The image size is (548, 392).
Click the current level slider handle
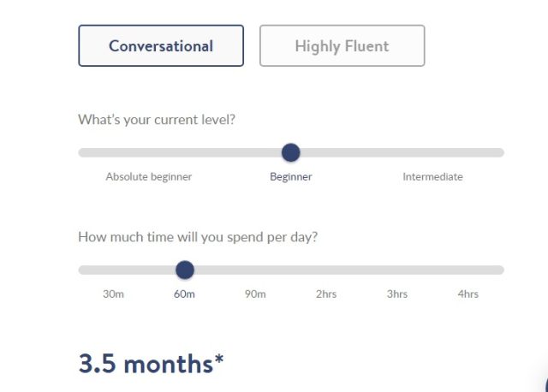(x=291, y=152)
